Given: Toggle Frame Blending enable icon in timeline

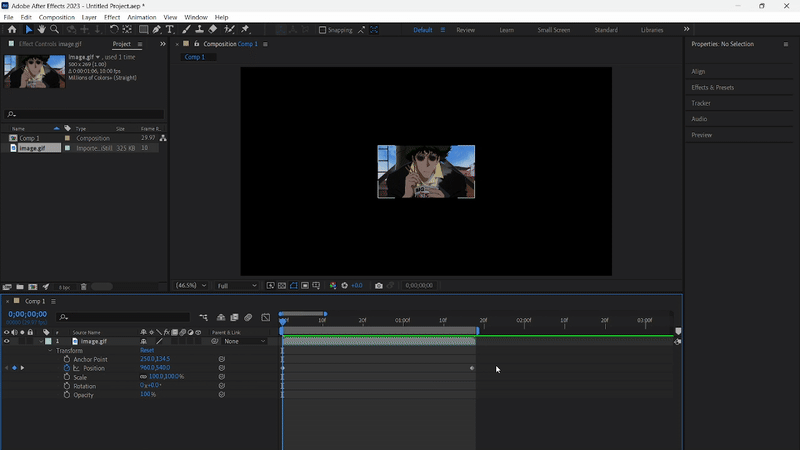Looking at the screenshot, I should pos(234,317).
